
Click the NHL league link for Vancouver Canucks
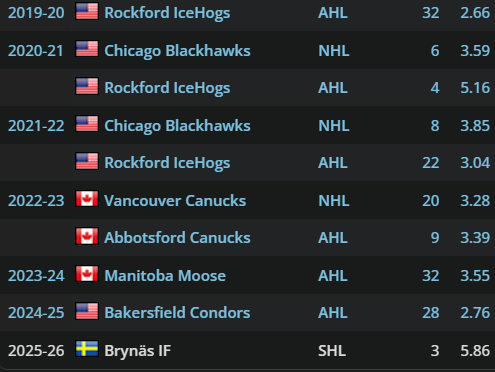click(x=334, y=201)
